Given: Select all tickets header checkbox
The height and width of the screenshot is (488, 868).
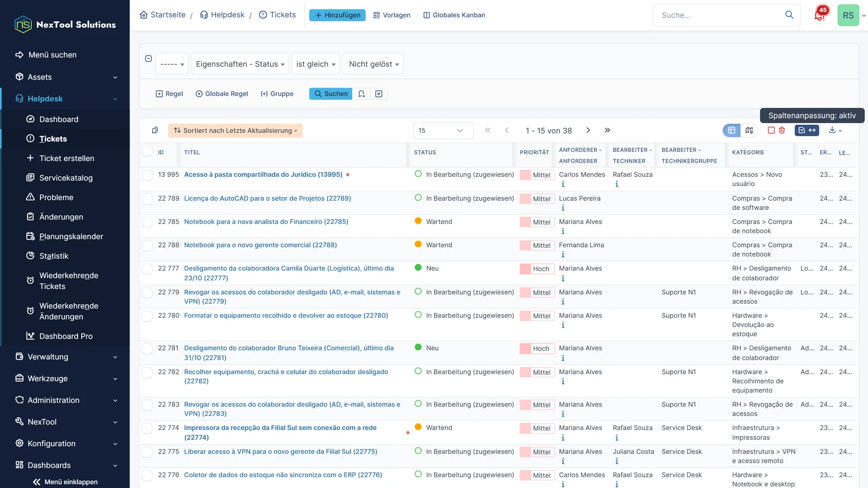Looking at the screenshot, I should coord(147,151).
